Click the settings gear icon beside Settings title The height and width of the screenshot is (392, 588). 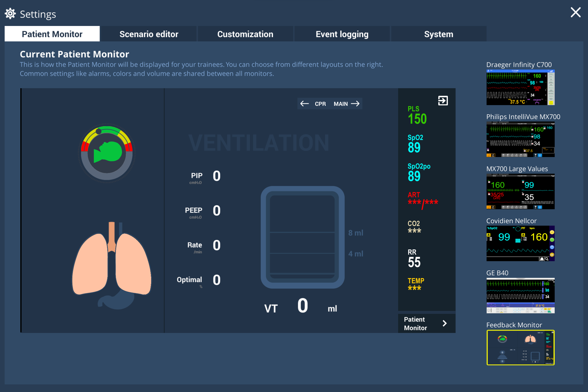(x=10, y=13)
